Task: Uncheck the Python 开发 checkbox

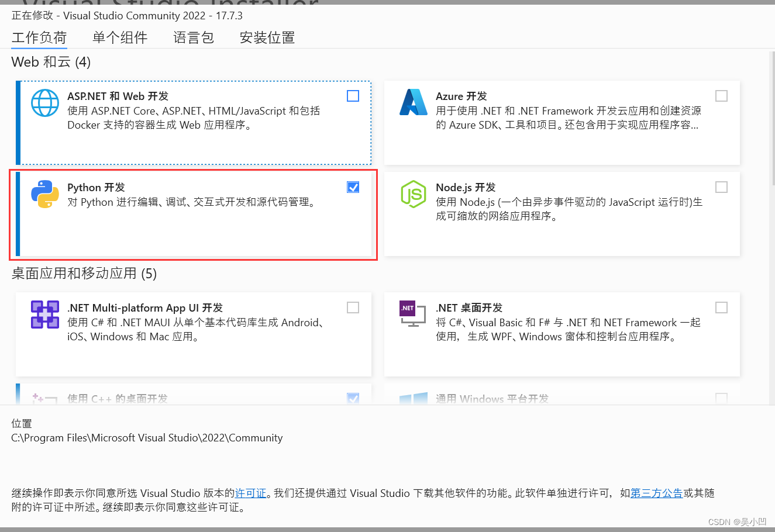Action: click(x=353, y=187)
